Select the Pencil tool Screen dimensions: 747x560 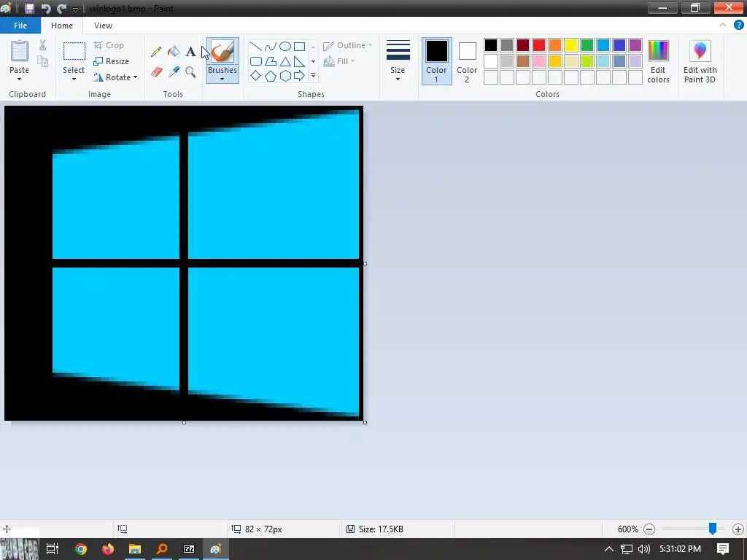tap(156, 52)
